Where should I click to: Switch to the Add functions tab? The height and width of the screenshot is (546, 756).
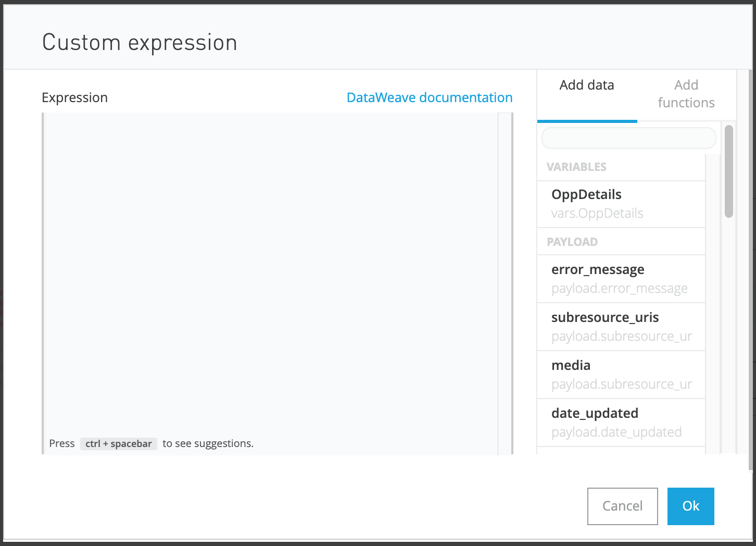pyautogui.click(x=686, y=94)
